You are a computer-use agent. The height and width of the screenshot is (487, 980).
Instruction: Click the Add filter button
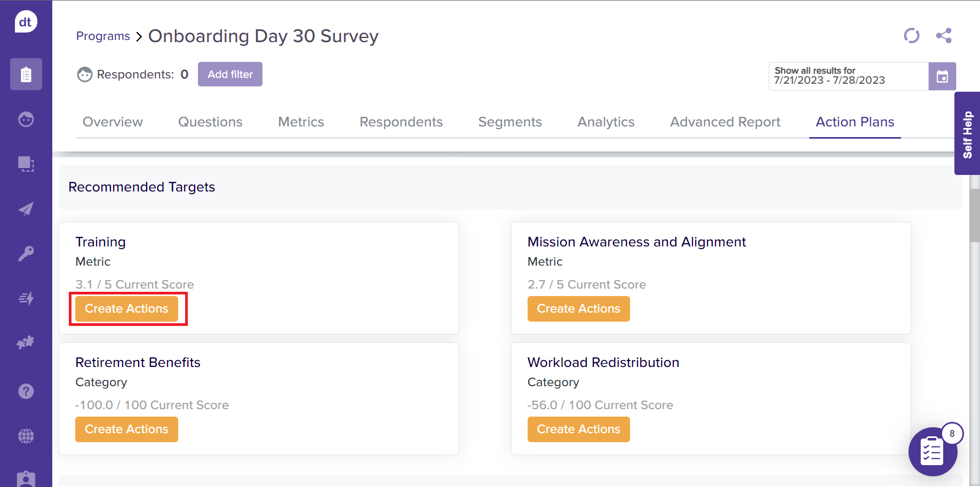230,74
